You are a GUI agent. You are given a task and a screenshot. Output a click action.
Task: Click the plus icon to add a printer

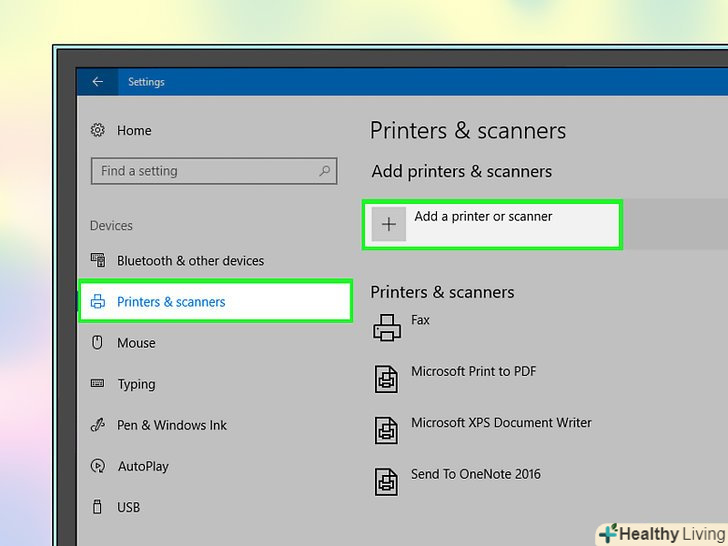389,225
